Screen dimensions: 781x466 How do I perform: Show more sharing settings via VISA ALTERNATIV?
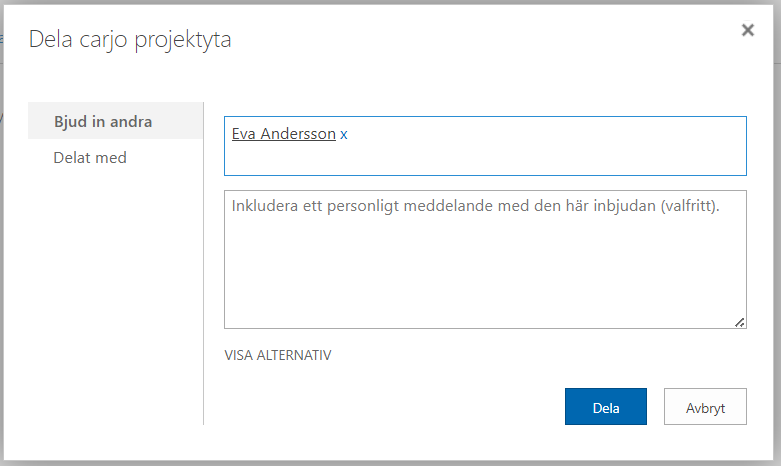pos(278,355)
